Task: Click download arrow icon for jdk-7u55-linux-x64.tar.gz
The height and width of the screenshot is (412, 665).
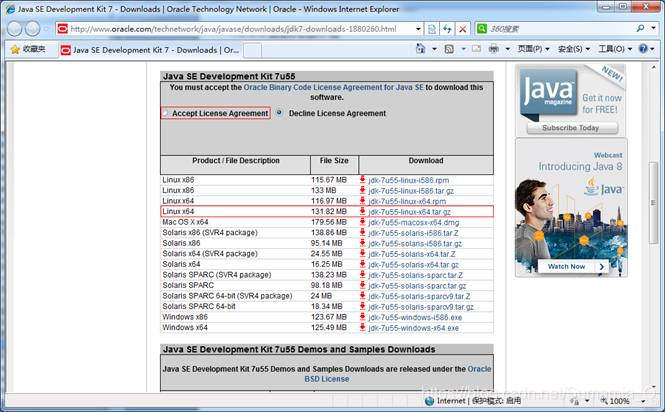Action: coord(363,211)
